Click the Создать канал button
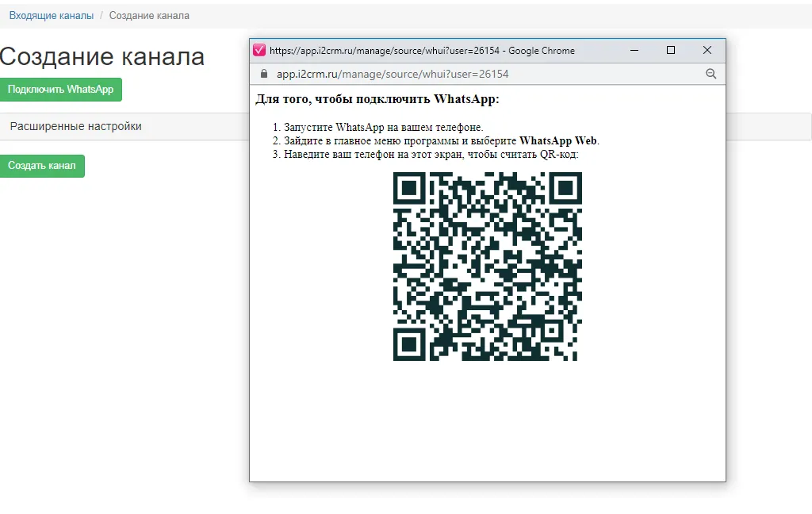 pyautogui.click(x=42, y=166)
